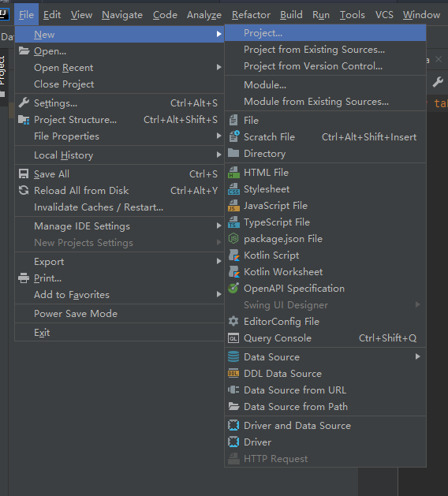Click the Settings wrench icon in File menu
Viewport: 448px width, 496px height.
tap(24, 103)
